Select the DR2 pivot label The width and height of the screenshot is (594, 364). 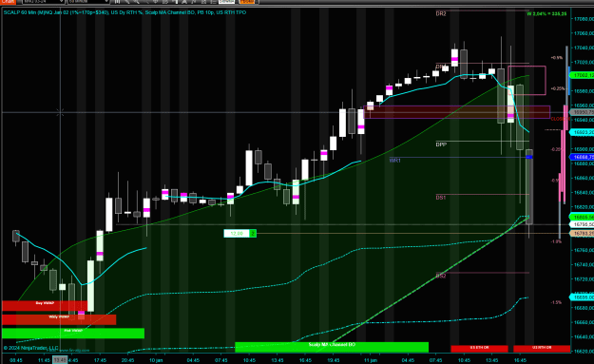[x=441, y=14]
